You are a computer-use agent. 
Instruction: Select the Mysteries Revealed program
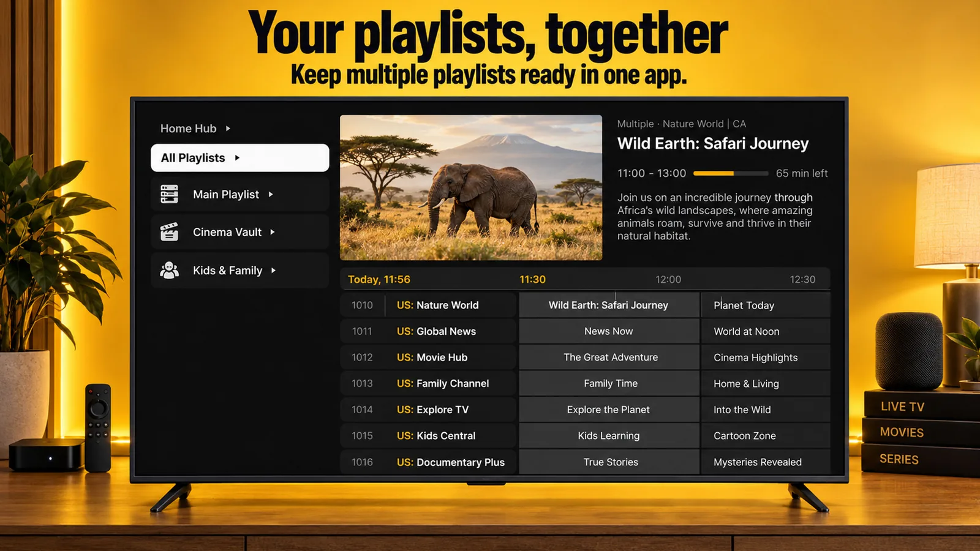pos(766,462)
